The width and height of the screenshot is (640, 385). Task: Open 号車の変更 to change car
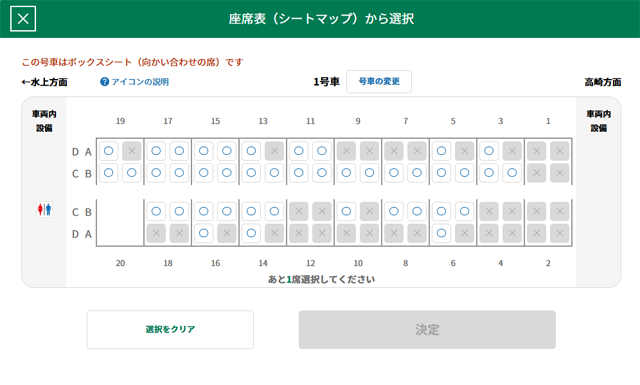[x=379, y=81]
